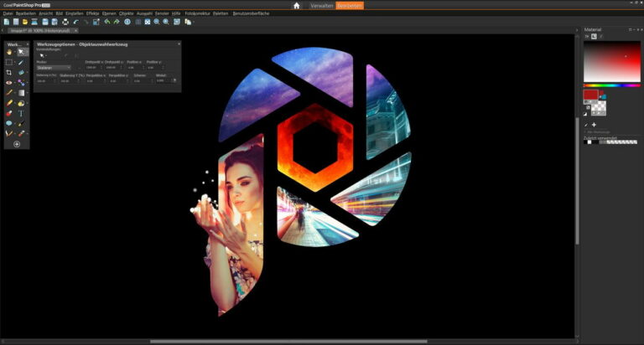The height and width of the screenshot is (345, 644).
Task: Click the Skalierung Y (%) input field
Action: (69, 81)
